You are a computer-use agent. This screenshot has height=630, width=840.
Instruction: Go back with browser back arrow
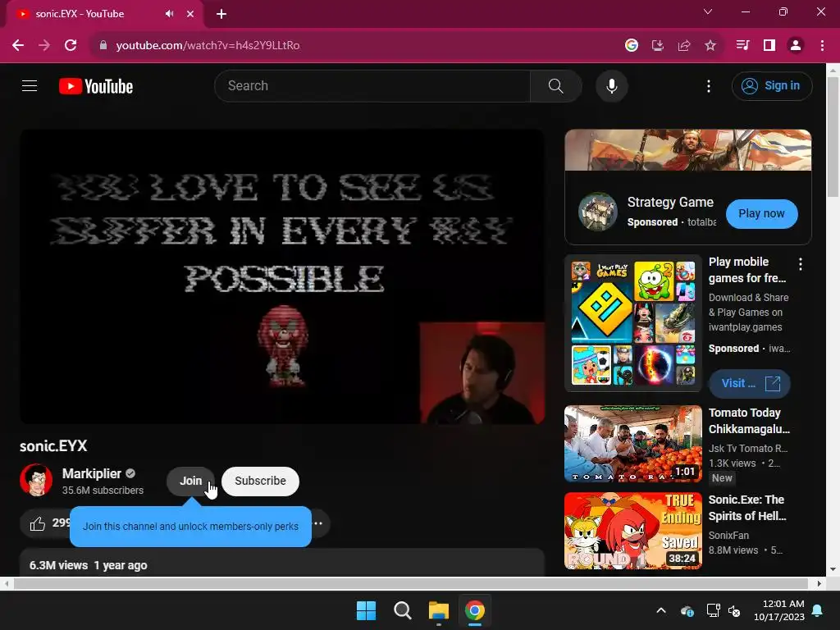click(x=18, y=45)
